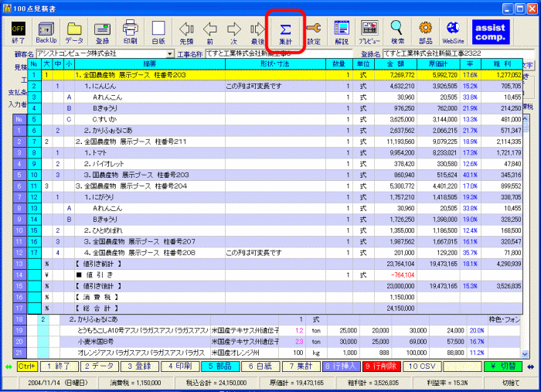
Task: Click the 粗利 column header
Action: [x=502, y=64]
